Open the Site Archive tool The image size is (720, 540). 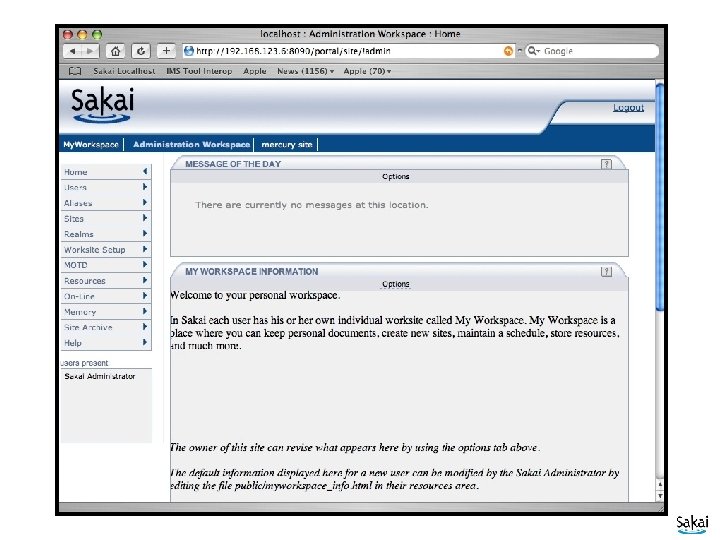tap(106, 327)
